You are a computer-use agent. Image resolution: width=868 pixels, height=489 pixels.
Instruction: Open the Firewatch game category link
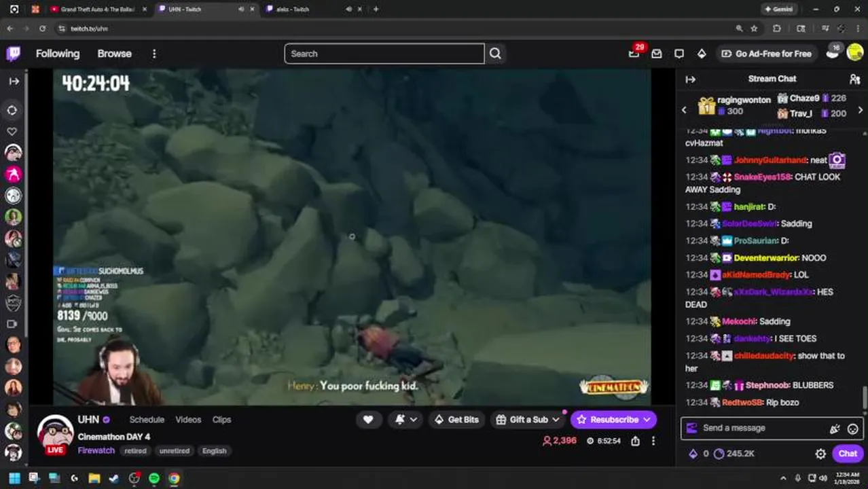click(x=96, y=450)
